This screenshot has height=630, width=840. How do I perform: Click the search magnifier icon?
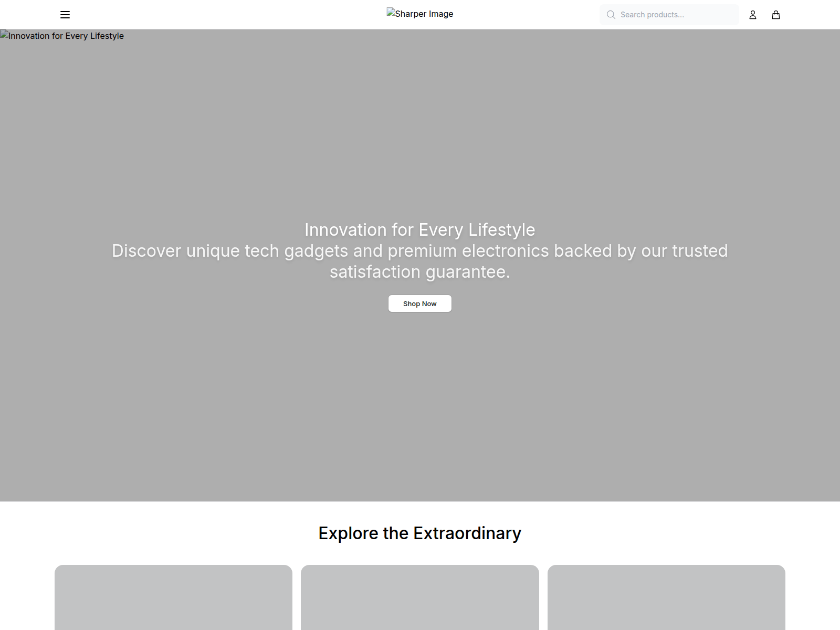[611, 15]
